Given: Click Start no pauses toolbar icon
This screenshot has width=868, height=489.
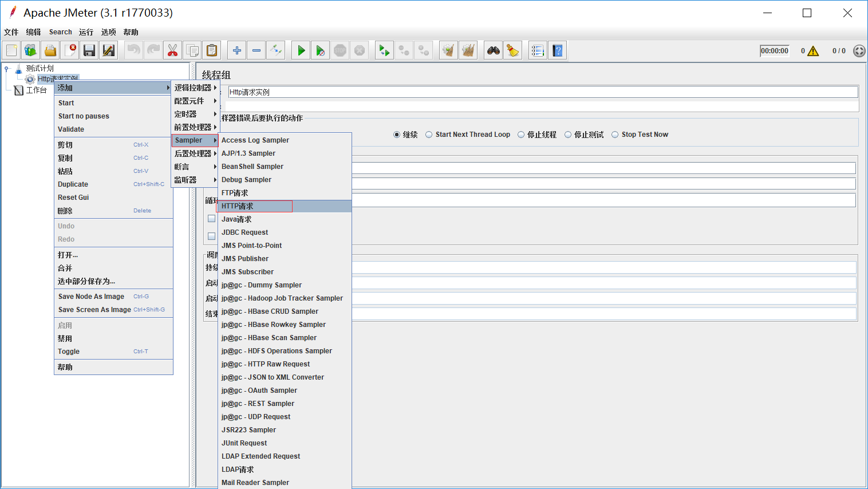Looking at the screenshot, I should click(x=321, y=50).
